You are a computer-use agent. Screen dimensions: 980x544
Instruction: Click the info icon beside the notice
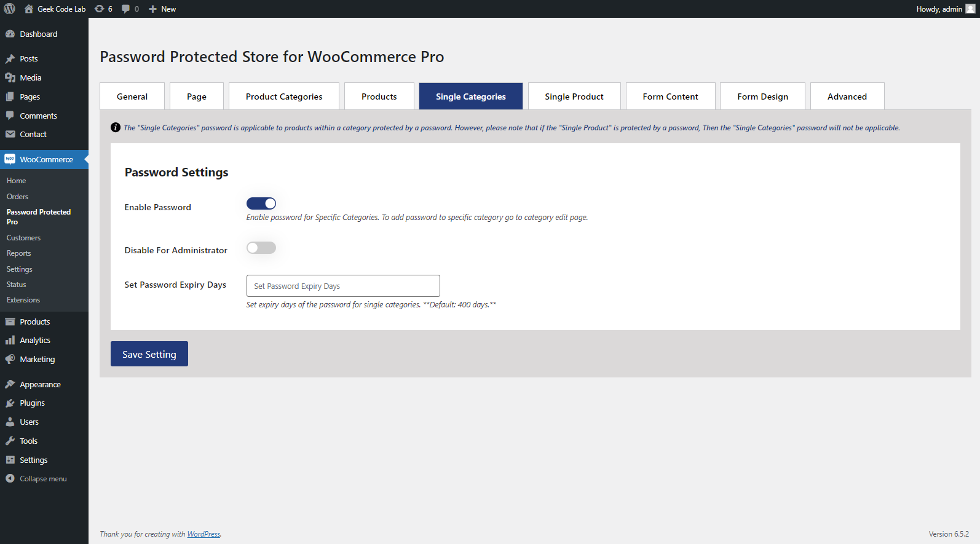coord(116,127)
